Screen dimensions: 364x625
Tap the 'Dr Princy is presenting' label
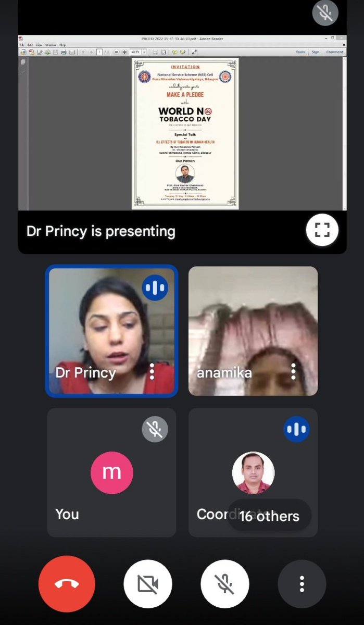coord(101,231)
